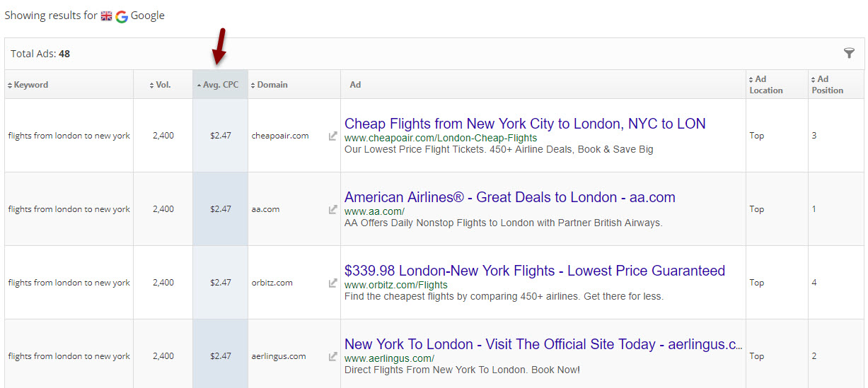Screen dimensions: 868x388
Task: Click the Google logo icon
Action: tap(122, 16)
